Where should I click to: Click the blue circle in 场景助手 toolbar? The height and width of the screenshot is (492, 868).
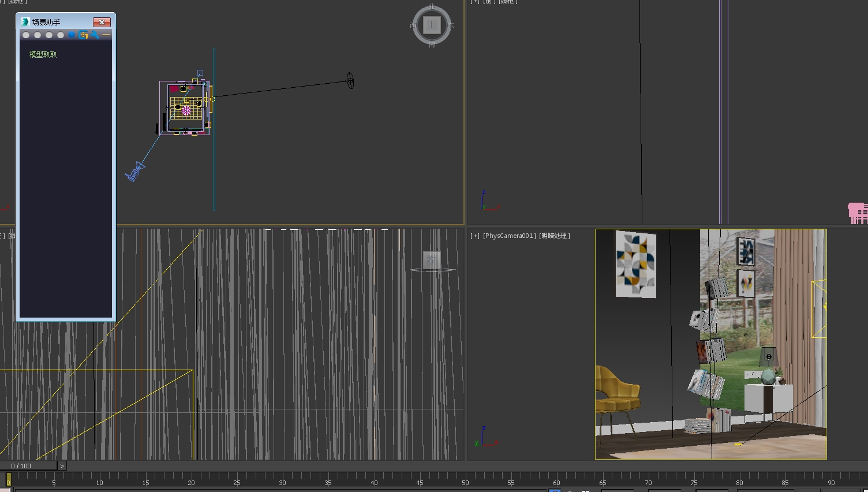pyautogui.click(x=72, y=35)
